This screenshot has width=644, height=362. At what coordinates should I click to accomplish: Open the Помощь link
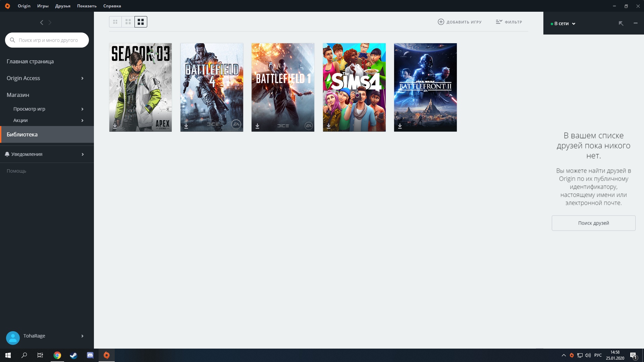(16, 171)
